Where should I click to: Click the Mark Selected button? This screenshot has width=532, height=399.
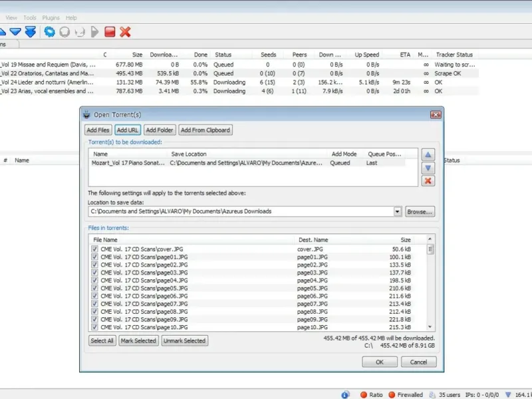tap(138, 340)
